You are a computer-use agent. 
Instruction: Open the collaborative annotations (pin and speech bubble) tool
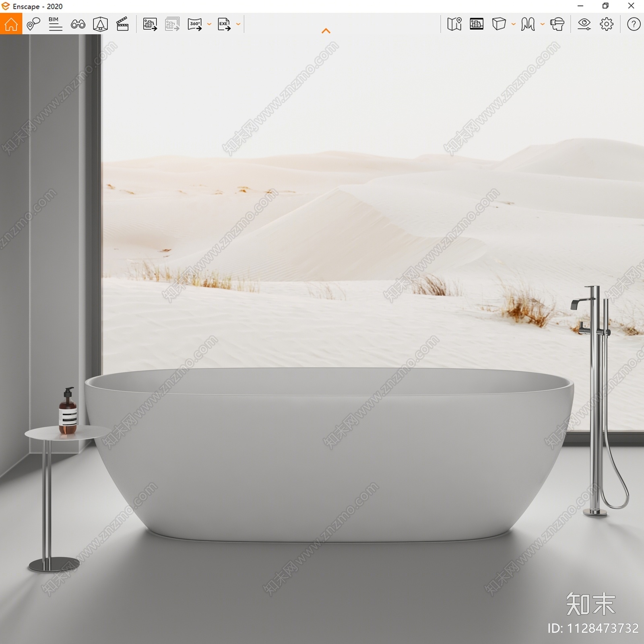click(33, 24)
